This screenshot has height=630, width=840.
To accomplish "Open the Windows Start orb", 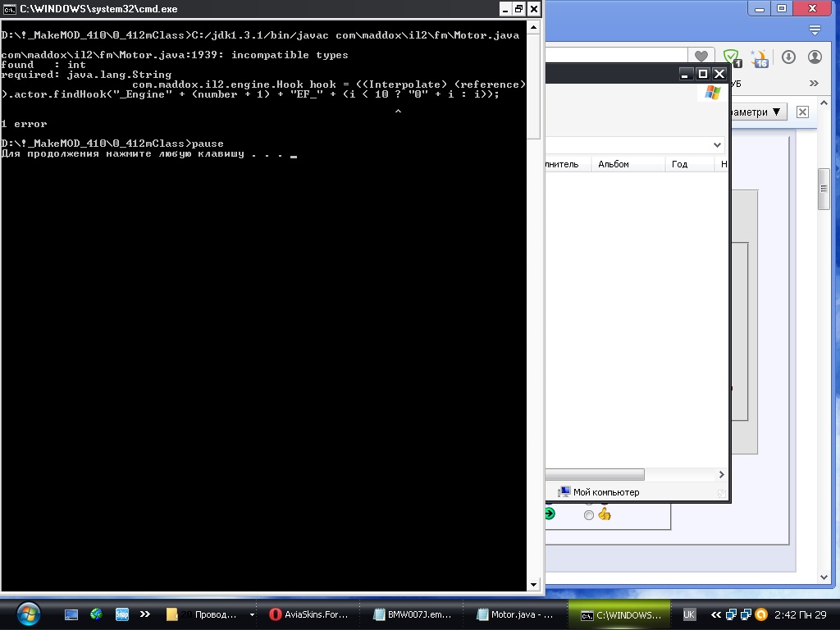I will tap(29, 614).
